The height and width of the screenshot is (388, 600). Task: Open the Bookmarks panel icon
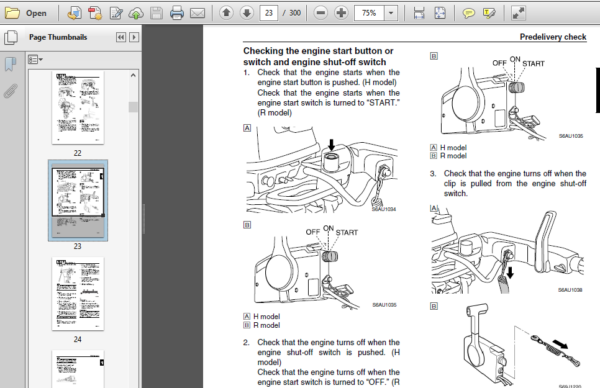[x=10, y=64]
